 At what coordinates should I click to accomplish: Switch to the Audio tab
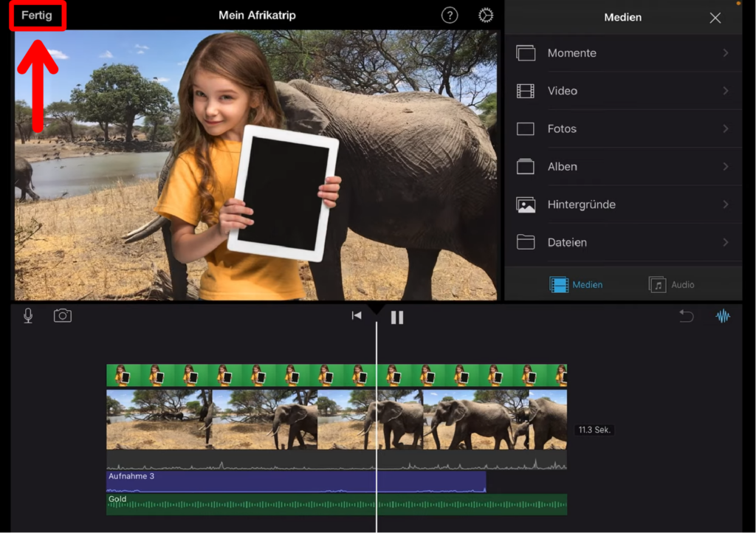point(672,284)
